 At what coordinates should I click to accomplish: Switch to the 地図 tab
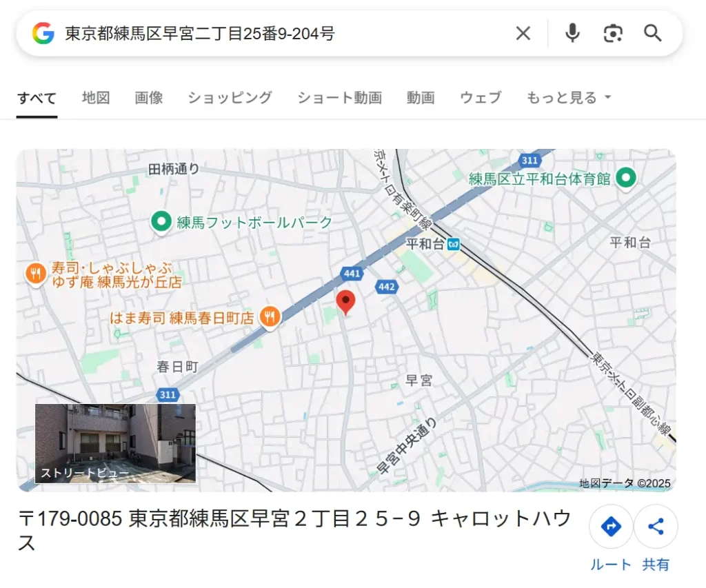tap(96, 97)
